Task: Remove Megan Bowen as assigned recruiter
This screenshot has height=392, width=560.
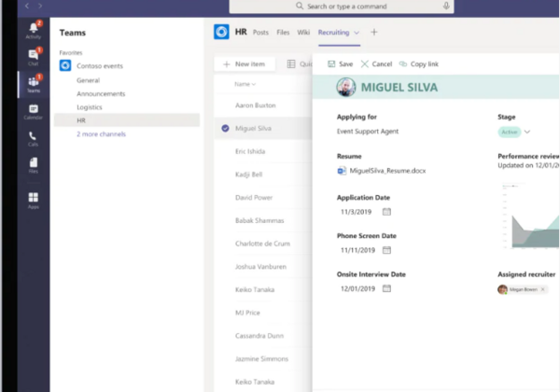Action: (x=543, y=289)
